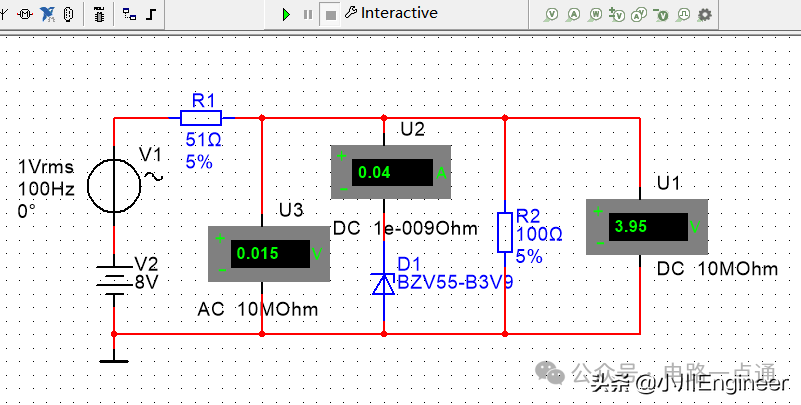Viewport: 801px width, 405px height.
Task: Select the NI components toolbar icon
Action: point(48,14)
